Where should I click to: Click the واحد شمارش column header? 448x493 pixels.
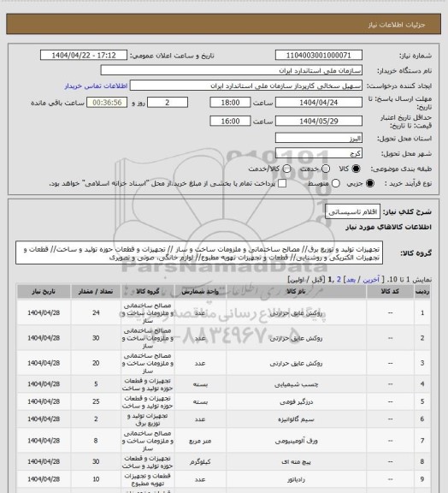(200, 292)
